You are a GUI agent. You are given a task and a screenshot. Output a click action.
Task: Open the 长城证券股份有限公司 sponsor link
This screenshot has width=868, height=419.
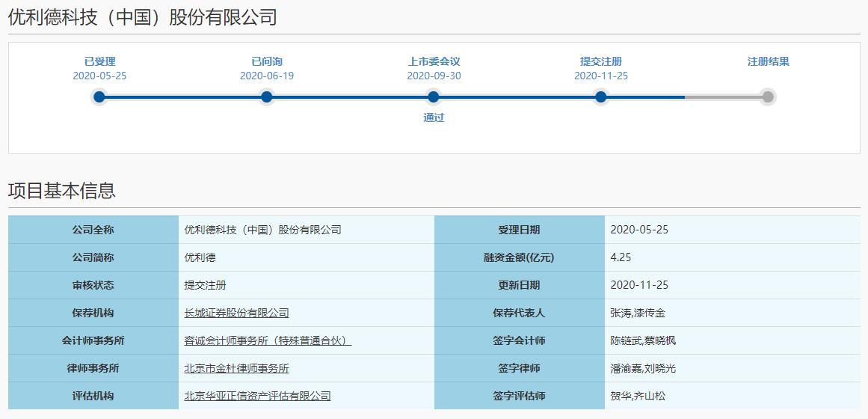tap(236, 313)
